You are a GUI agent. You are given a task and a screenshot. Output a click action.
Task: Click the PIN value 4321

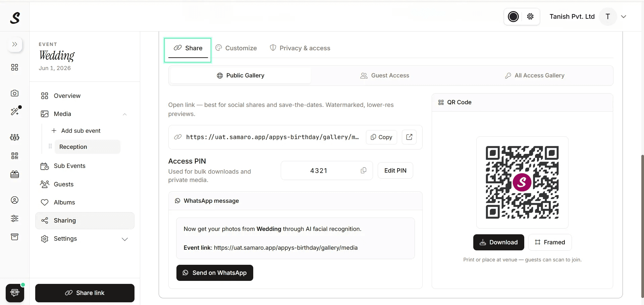[319, 171]
